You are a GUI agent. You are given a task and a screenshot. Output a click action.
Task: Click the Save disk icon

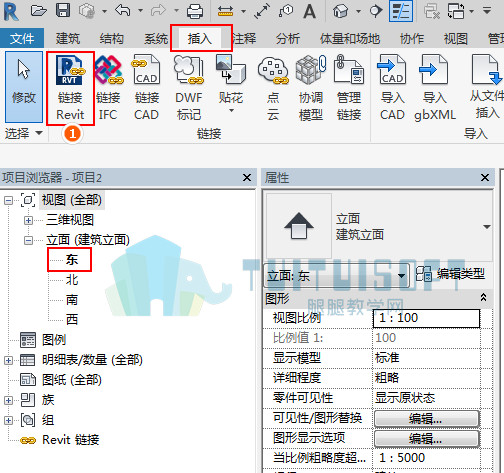[63, 11]
